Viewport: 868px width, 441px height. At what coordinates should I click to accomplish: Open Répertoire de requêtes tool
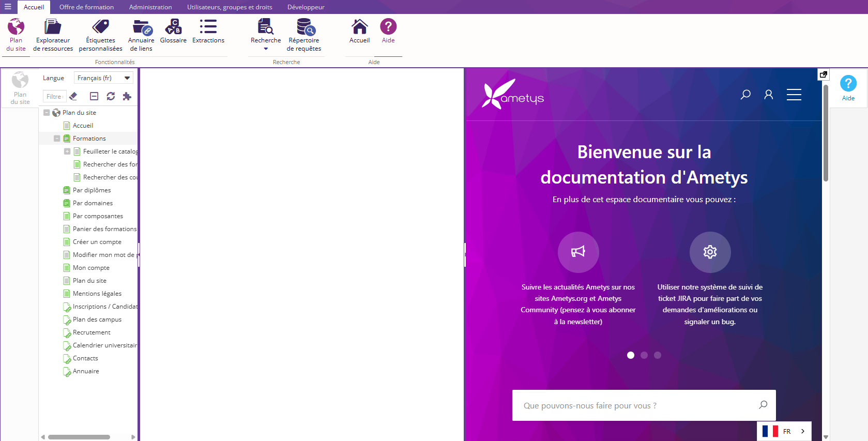pyautogui.click(x=304, y=35)
